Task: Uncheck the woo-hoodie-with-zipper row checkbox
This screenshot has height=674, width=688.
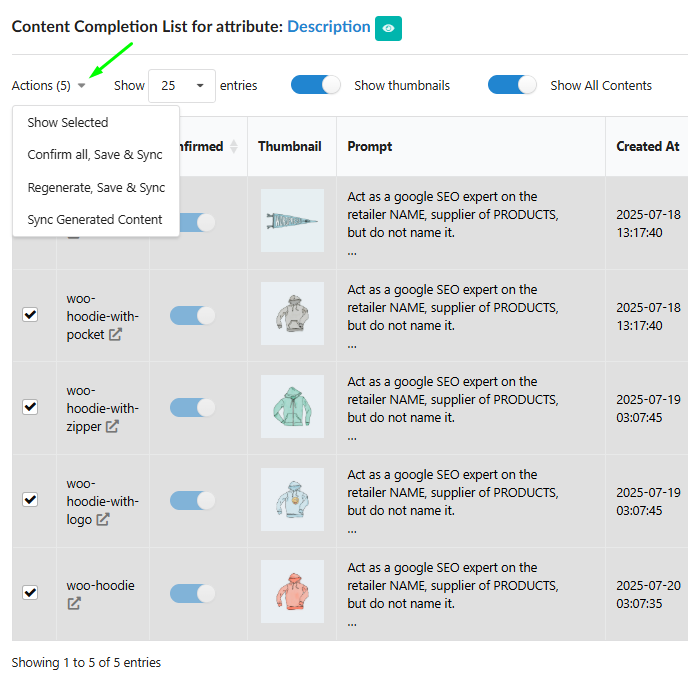Action: [30, 406]
